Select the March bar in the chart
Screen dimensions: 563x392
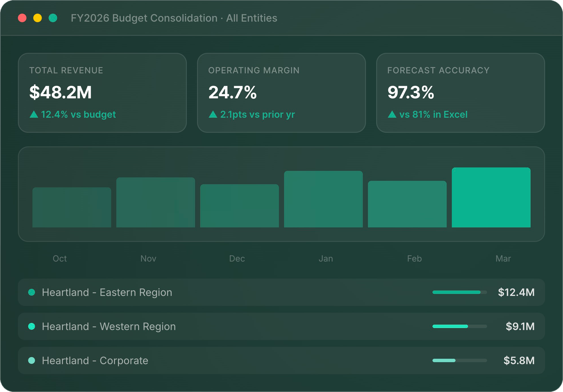(x=491, y=197)
